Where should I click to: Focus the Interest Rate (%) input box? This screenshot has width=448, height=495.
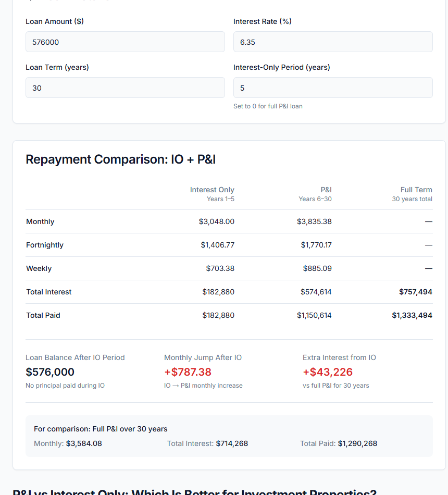point(333,42)
